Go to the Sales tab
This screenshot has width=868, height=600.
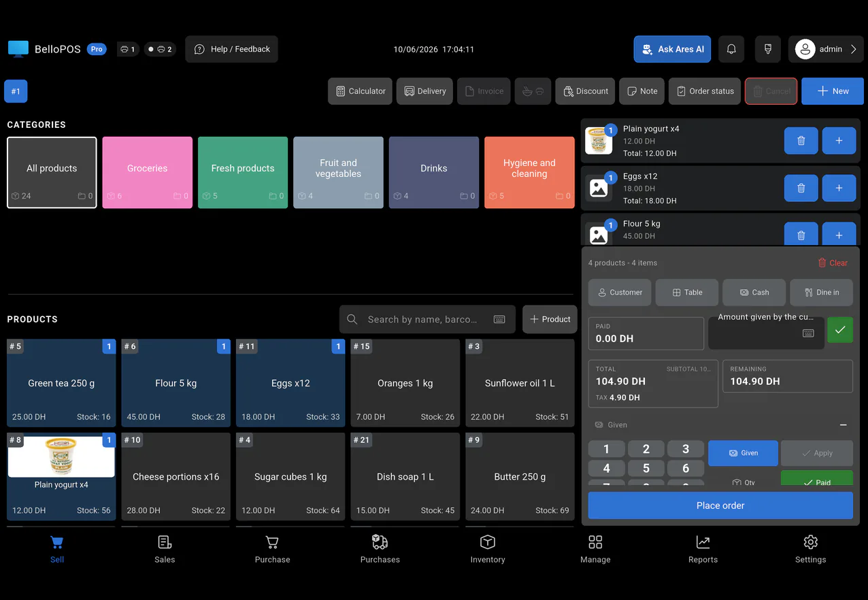pos(165,549)
